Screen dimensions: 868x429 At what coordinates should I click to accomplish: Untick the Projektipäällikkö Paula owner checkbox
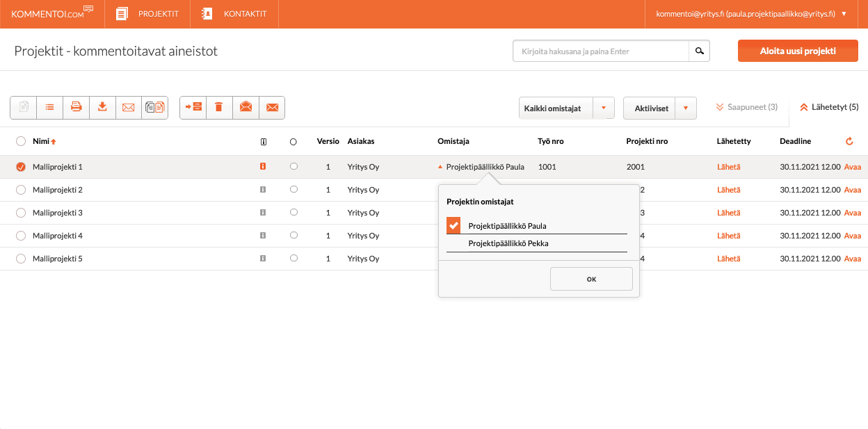(453, 225)
